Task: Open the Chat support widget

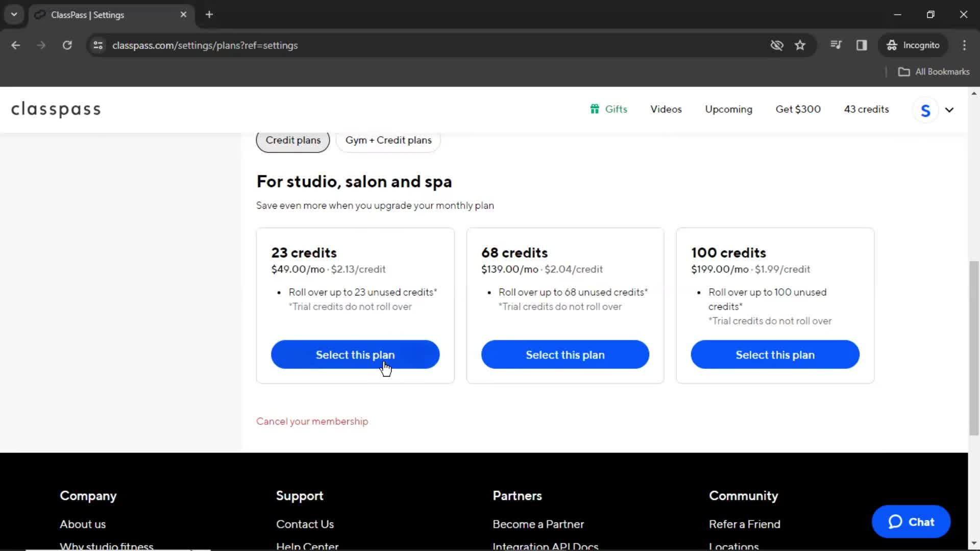Action: pyautogui.click(x=911, y=522)
